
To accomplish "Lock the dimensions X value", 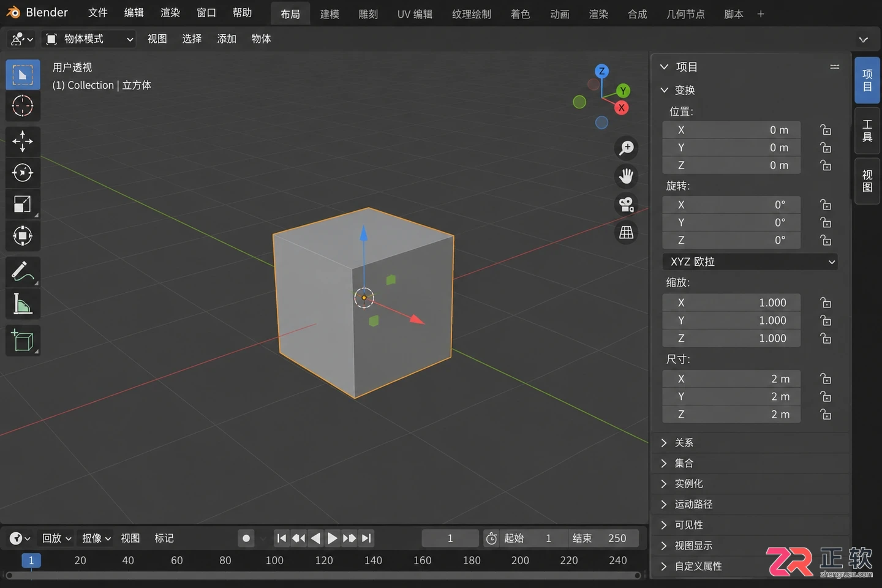I will pyautogui.click(x=826, y=379).
